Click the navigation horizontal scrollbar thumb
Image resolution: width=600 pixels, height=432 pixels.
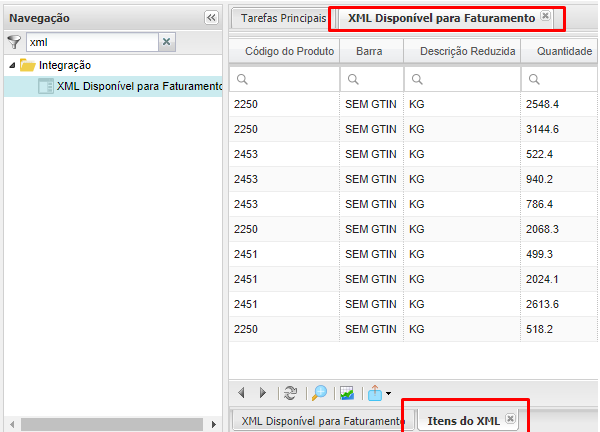[x=112, y=424]
